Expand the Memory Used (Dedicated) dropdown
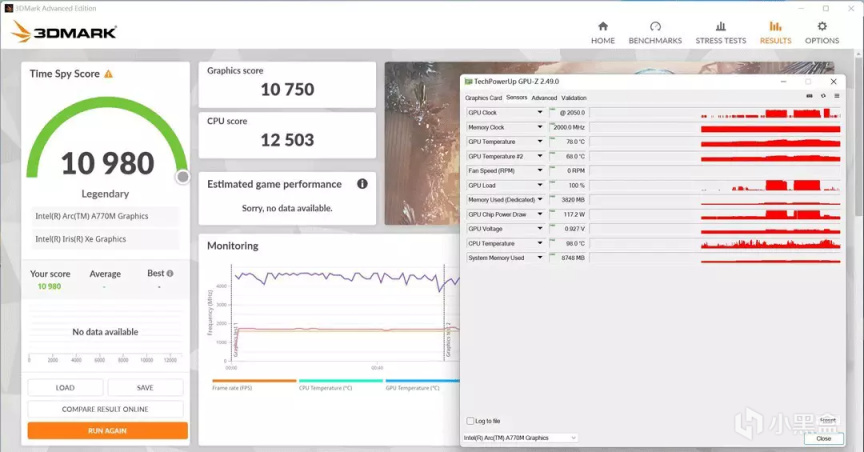 540,200
